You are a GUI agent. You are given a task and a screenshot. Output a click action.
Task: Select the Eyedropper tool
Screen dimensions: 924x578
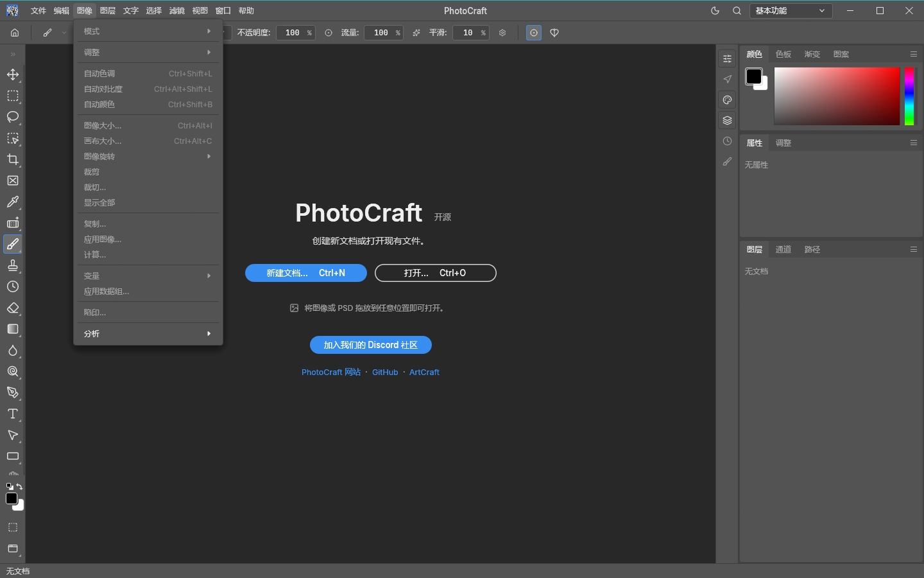[x=13, y=202]
